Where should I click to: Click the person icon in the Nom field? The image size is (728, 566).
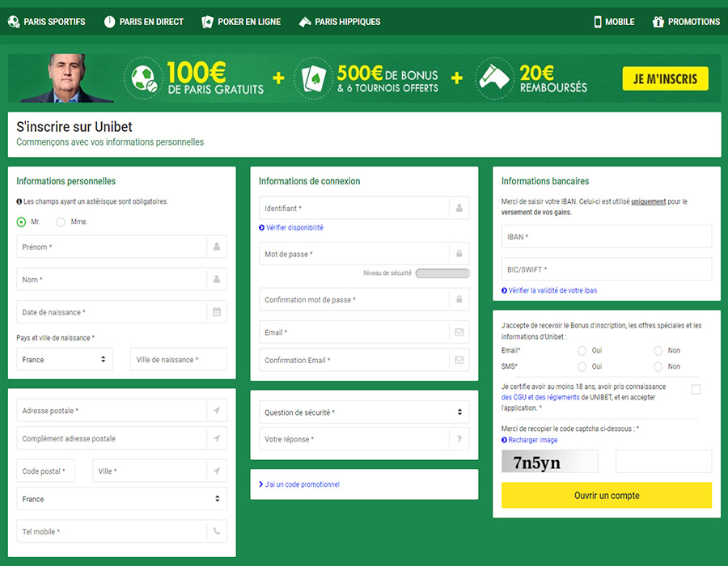point(217,279)
